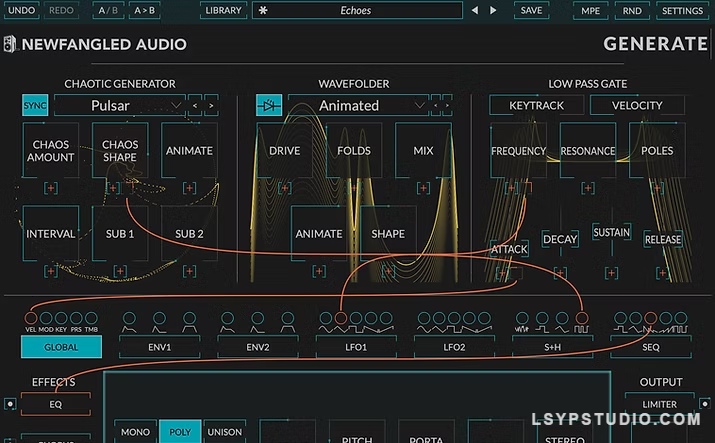This screenshot has width=715, height=443.
Task: Open the SETTINGS menu
Action: [x=682, y=10]
